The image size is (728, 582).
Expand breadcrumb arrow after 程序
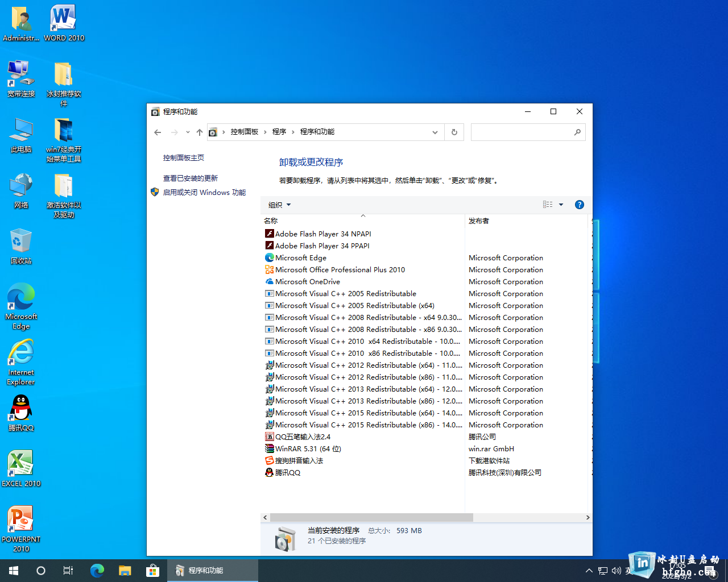(293, 132)
